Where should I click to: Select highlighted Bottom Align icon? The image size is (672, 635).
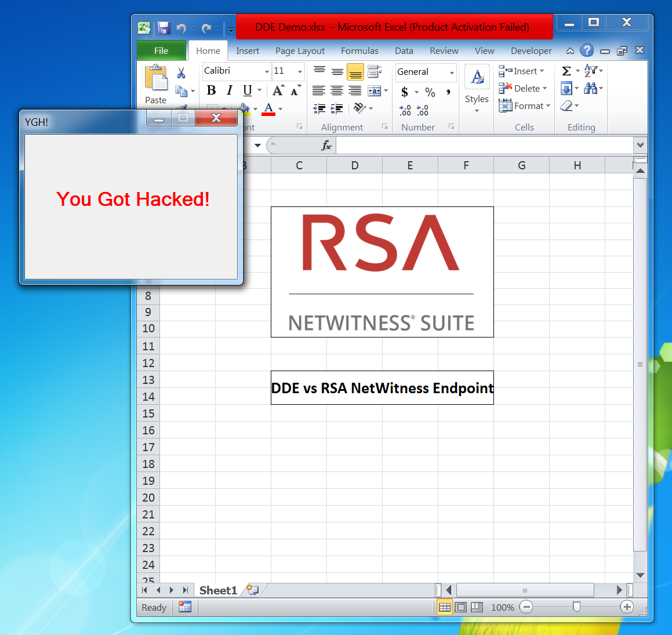click(355, 72)
